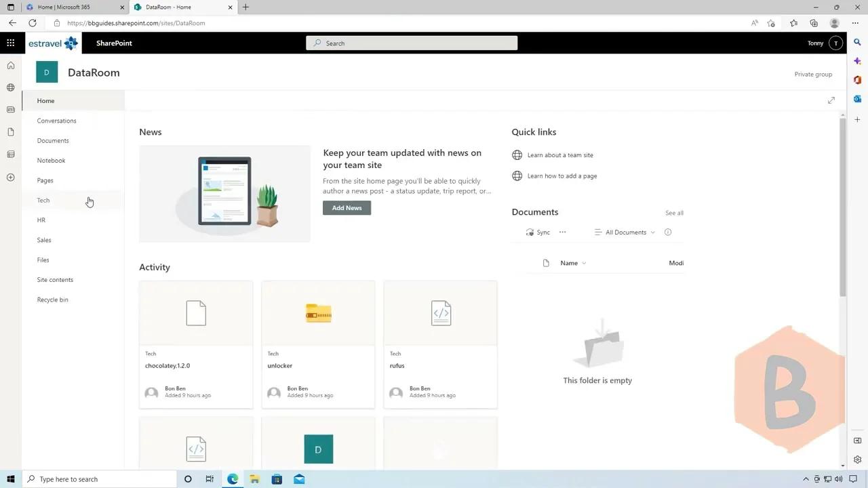
Task: Open Microsoft Store from the taskbar
Action: pos(277,479)
